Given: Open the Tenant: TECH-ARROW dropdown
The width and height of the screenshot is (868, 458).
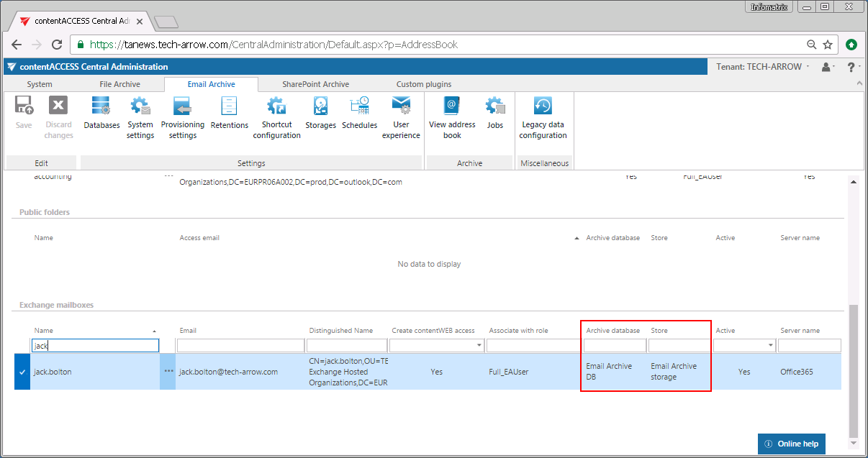Looking at the screenshot, I should [x=762, y=67].
